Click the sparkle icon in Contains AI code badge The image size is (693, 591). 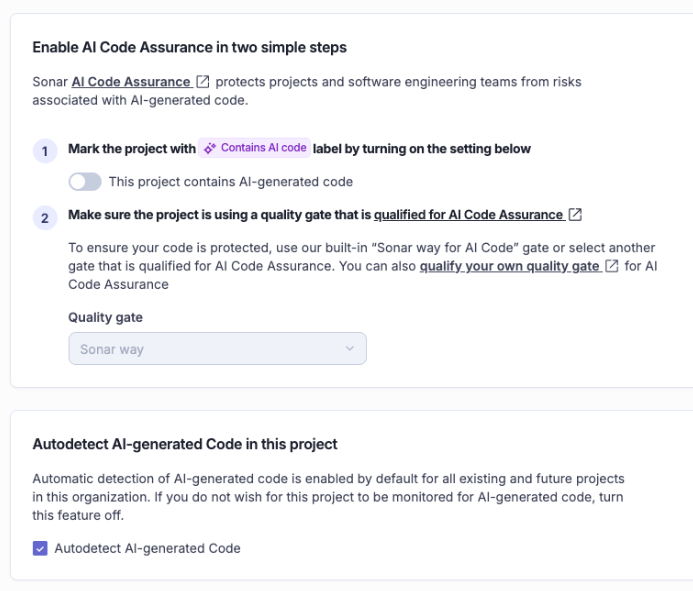pos(210,148)
